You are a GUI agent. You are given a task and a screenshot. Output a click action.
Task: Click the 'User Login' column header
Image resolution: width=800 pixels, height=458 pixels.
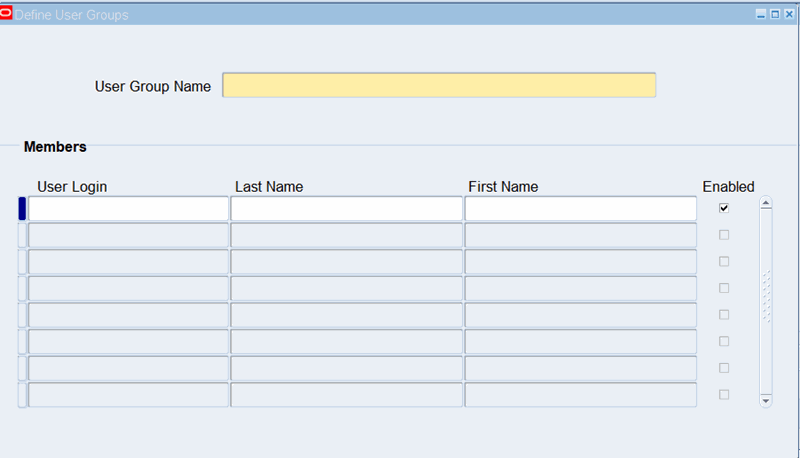(x=72, y=187)
